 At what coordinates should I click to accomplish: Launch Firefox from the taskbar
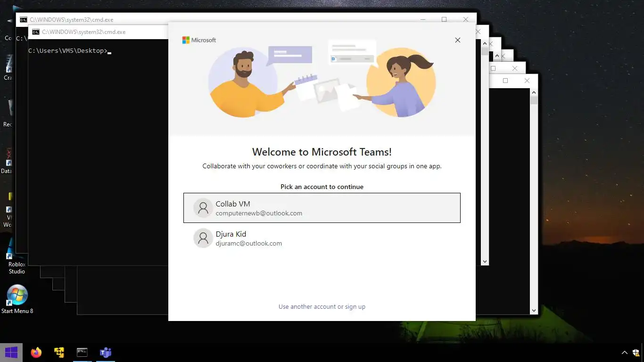point(36,352)
